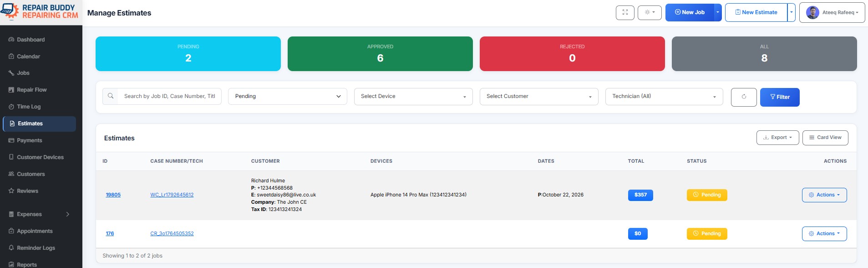Click the $0 total badge
This screenshot has width=868, height=268.
click(638, 234)
